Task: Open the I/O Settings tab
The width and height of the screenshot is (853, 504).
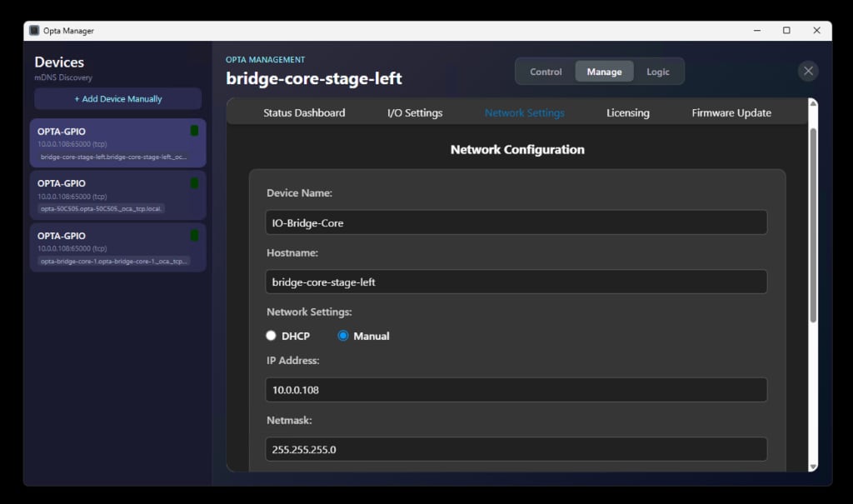Action: (415, 112)
